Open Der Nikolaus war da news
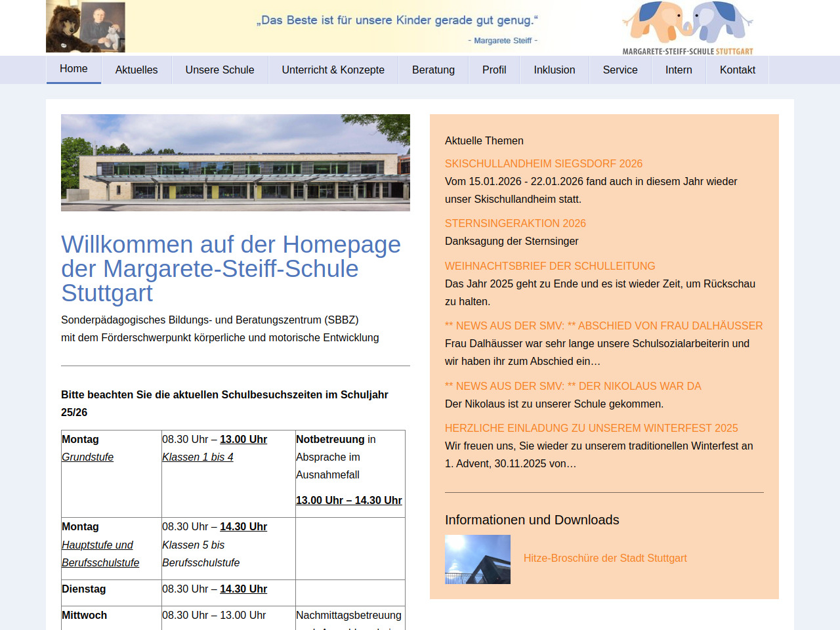This screenshot has width=840, height=630. tap(573, 386)
